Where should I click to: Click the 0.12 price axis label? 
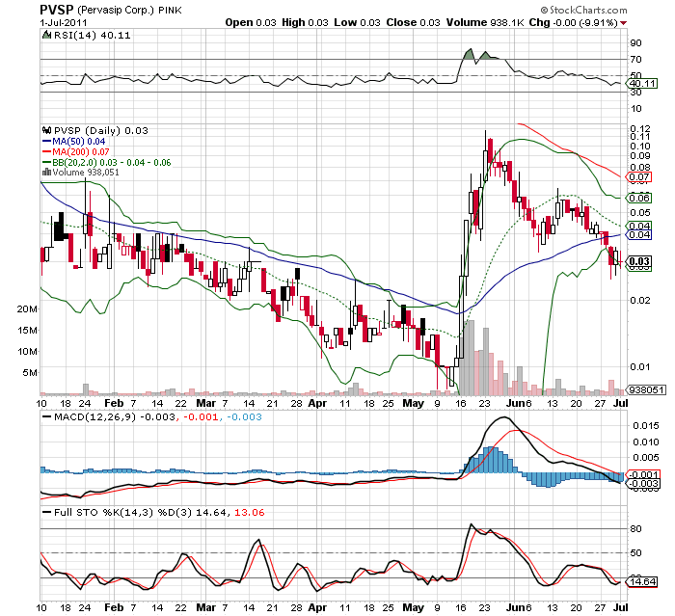point(640,129)
